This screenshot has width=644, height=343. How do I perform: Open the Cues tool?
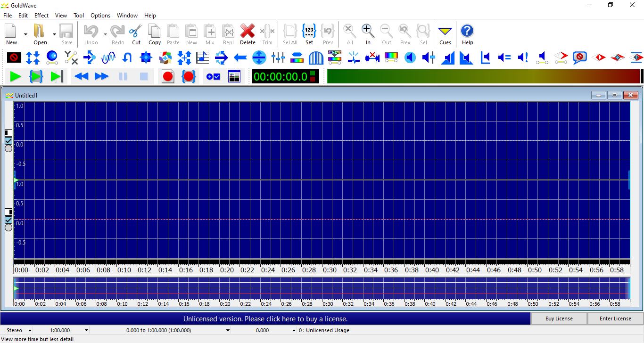click(x=445, y=34)
